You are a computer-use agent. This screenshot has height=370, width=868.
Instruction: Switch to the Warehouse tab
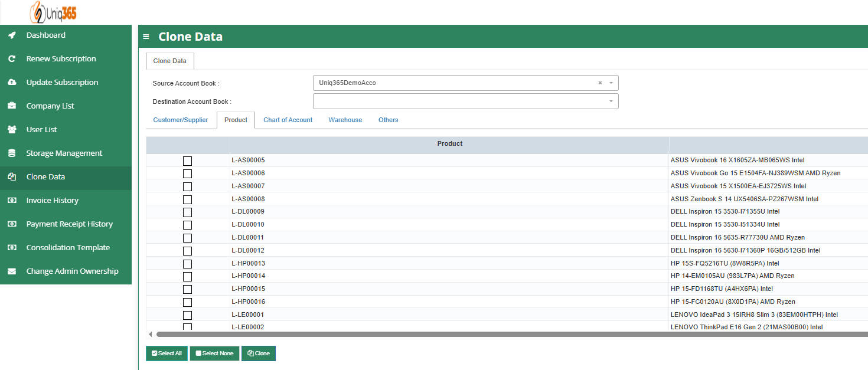345,120
